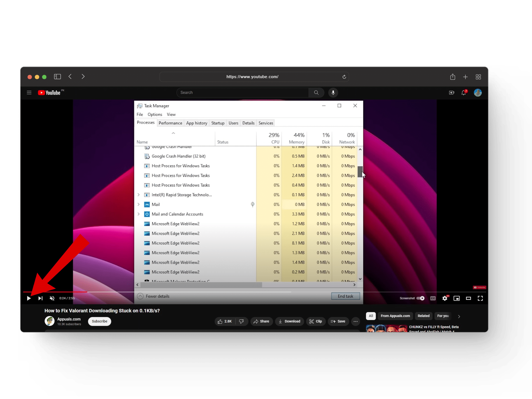
Task: Switch to theater mode
Action: coord(468,298)
